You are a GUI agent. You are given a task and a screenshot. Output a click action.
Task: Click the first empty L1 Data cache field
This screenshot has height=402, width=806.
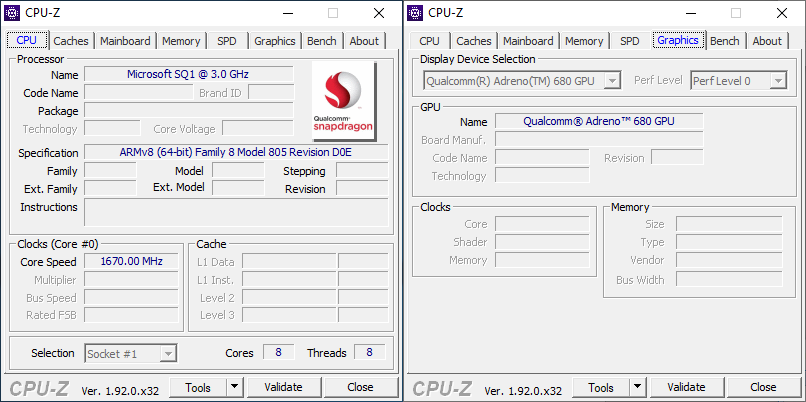pyautogui.click(x=289, y=262)
